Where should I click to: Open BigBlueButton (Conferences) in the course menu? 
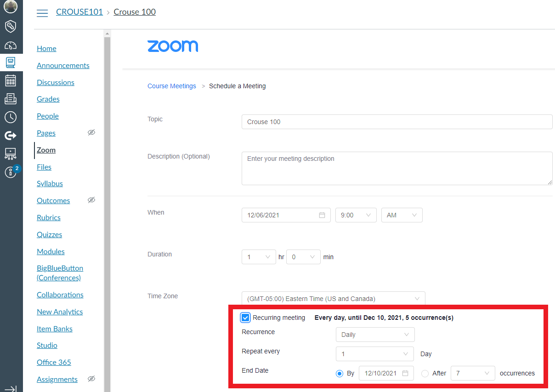[60, 273]
